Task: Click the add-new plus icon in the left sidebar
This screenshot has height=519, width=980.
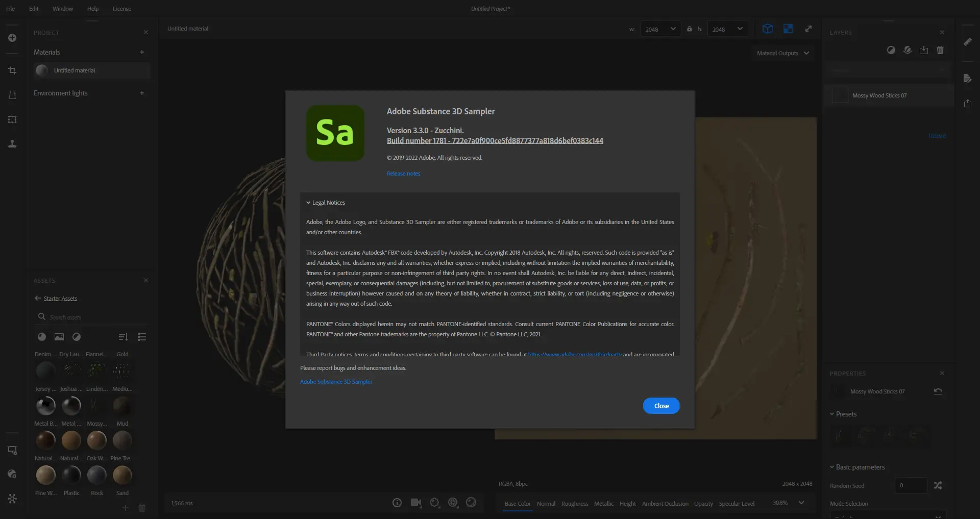Action: (12, 38)
